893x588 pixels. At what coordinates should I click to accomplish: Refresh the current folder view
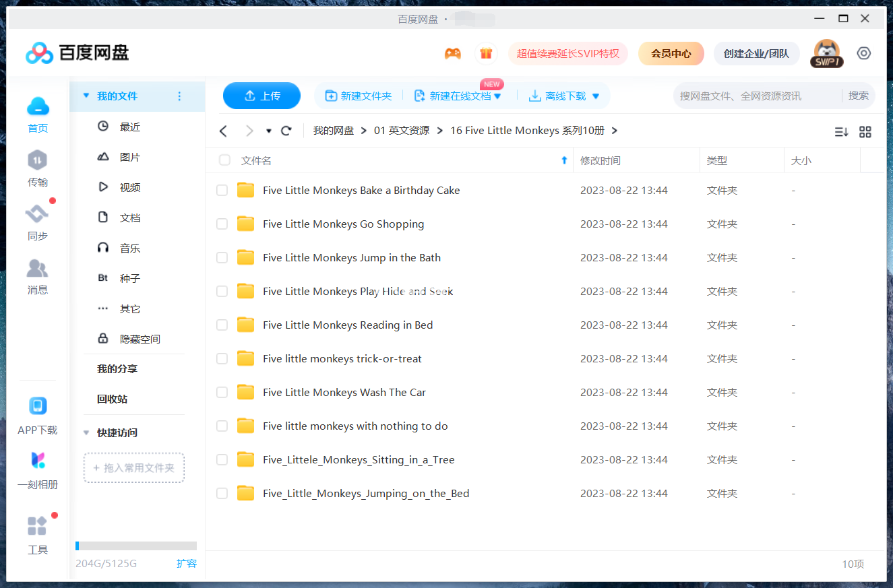coord(286,131)
